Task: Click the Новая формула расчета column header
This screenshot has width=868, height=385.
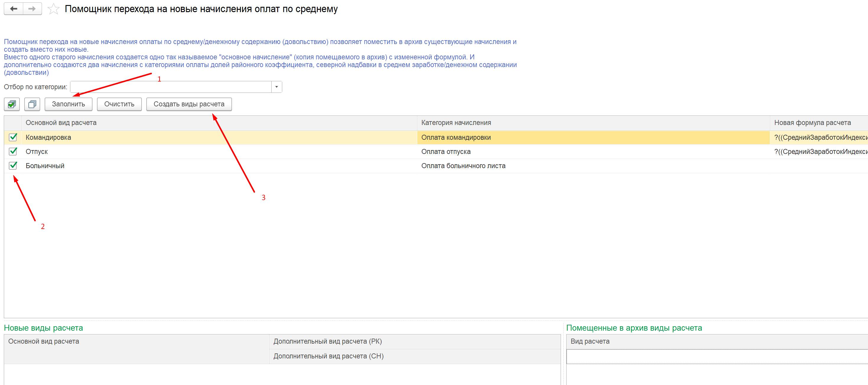Action: (x=812, y=123)
